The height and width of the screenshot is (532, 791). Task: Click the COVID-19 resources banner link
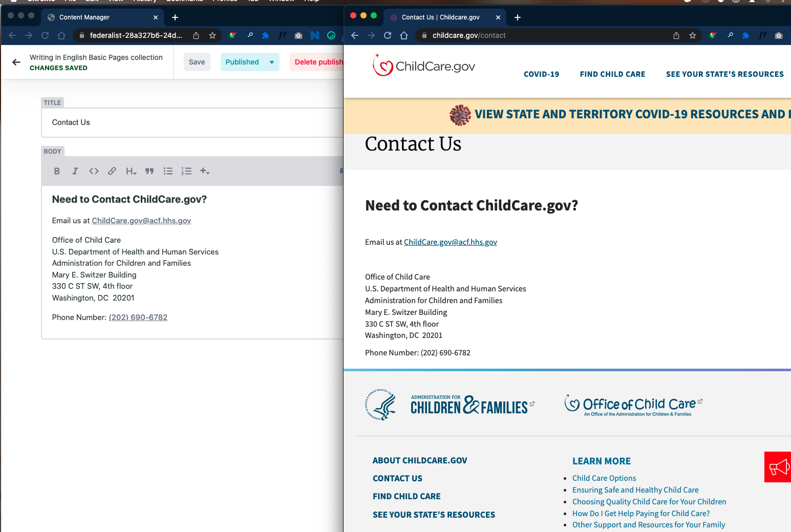click(632, 114)
